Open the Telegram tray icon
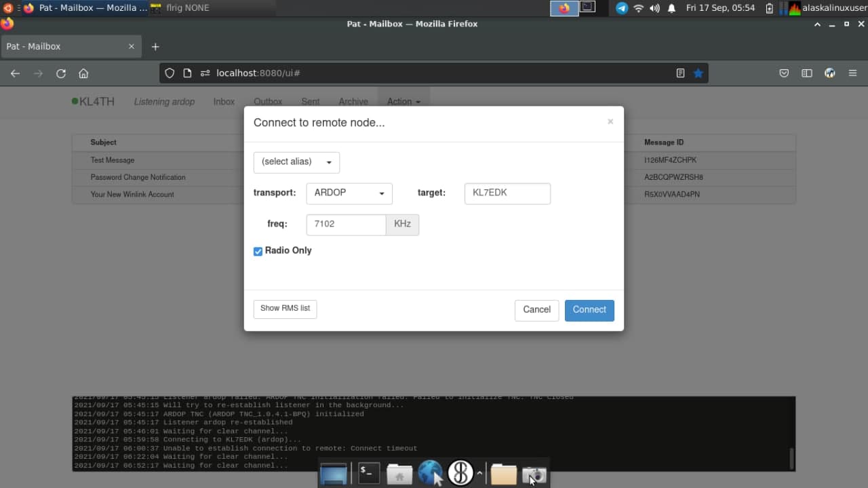The image size is (868, 488). [x=621, y=8]
